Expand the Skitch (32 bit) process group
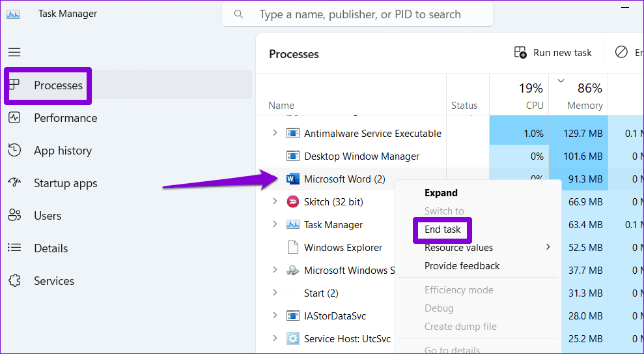 pos(275,201)
